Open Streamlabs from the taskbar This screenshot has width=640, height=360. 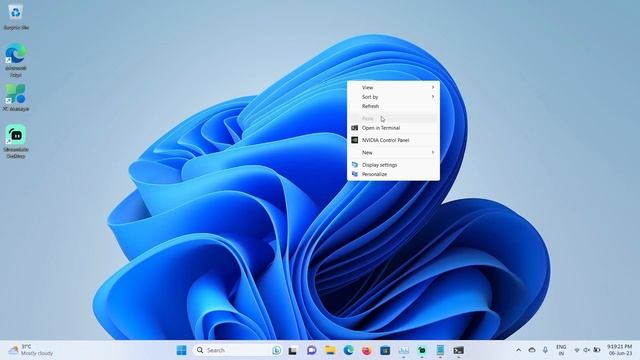422,350
